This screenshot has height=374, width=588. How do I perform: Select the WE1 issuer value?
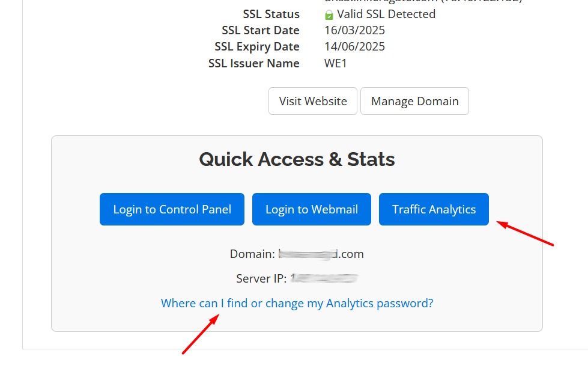336,63
